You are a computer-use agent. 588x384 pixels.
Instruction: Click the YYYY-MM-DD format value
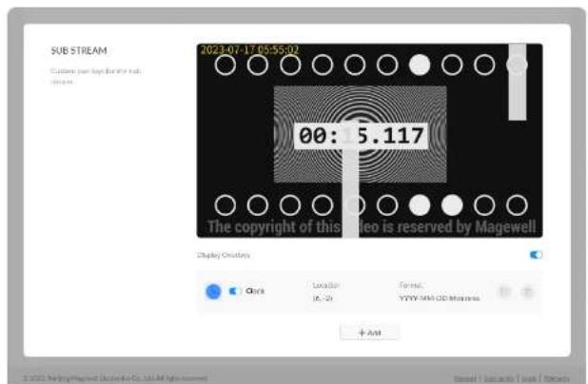click(440, 298)
